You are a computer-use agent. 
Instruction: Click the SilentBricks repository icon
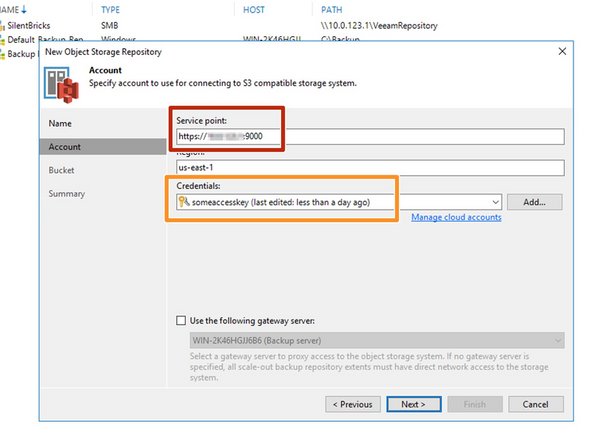(2, 26)
